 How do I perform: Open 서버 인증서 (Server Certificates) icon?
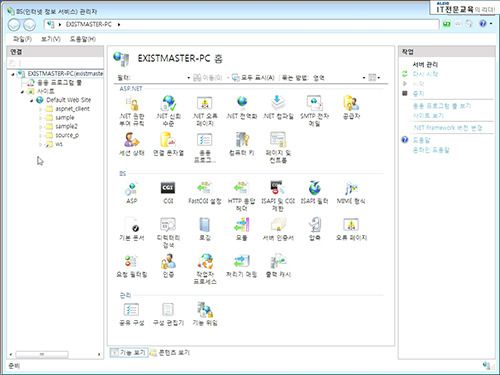point(278,229)
